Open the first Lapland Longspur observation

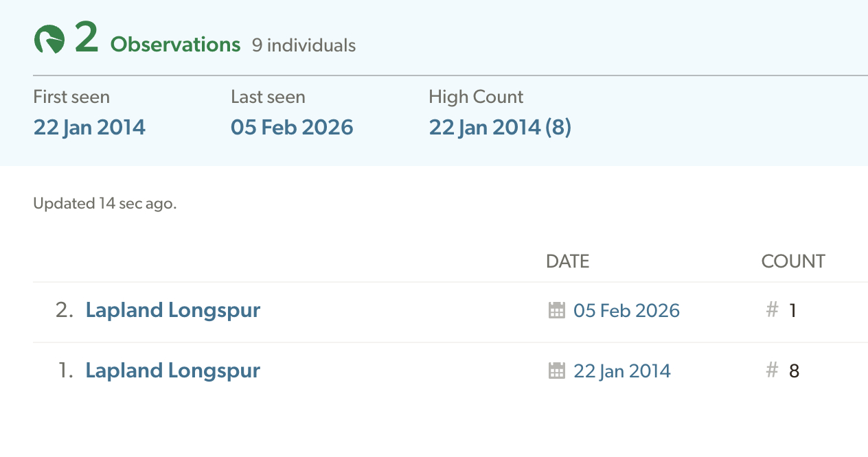(x=172, y=371)
